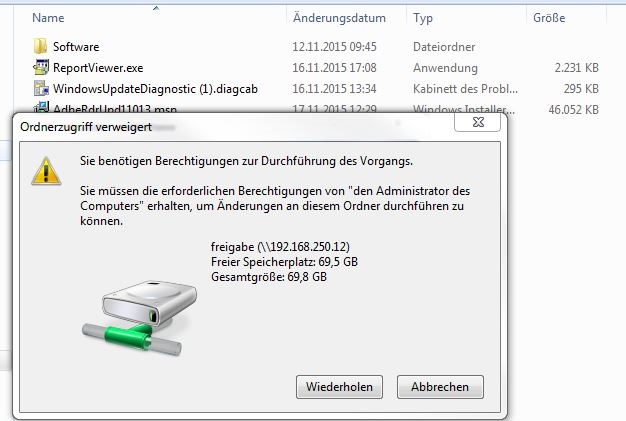
Task: Sort files by Änderungsdatum column header
Action: click(339, 18)
